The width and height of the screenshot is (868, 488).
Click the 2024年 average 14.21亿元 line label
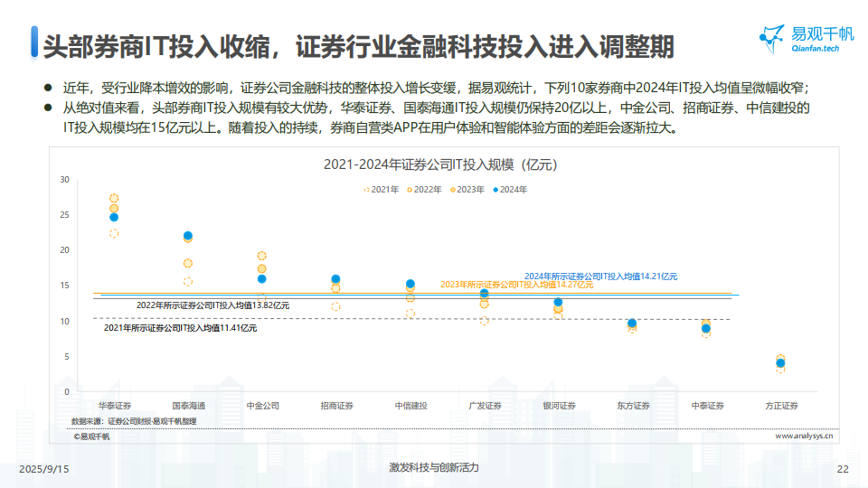(600, 276)
